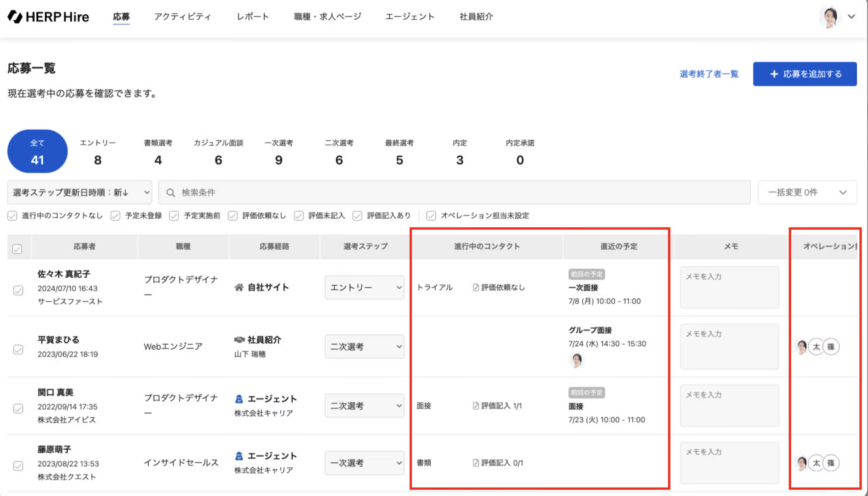Open 二次選考 step dropdown for 関口 真美

click(x=365, y=406)
